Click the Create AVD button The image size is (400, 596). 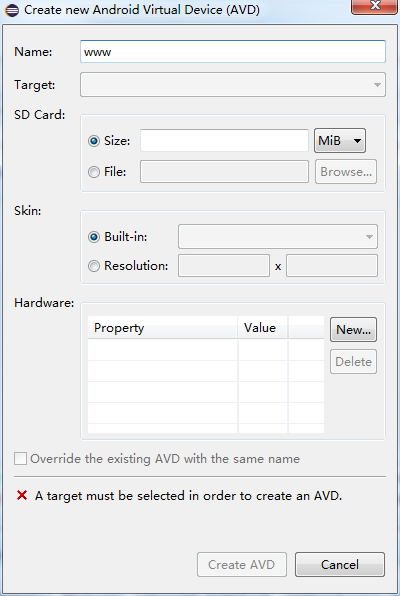point(242,564)
